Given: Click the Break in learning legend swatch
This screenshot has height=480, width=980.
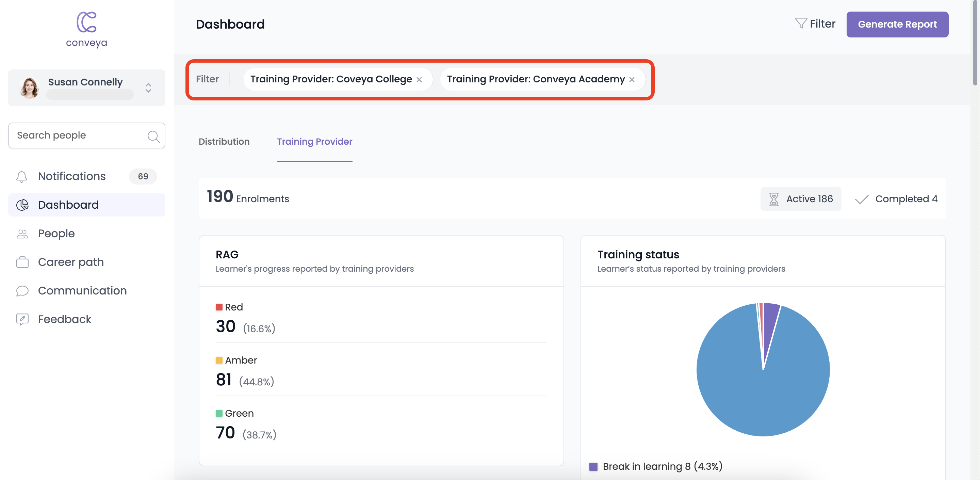Looking at the screenshot, I should [593, 467].
